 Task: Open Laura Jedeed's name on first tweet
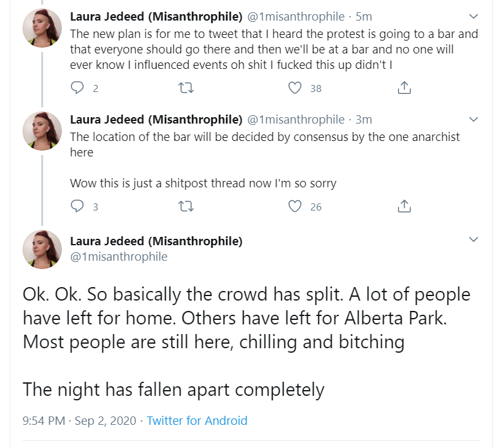pos(156,17)
